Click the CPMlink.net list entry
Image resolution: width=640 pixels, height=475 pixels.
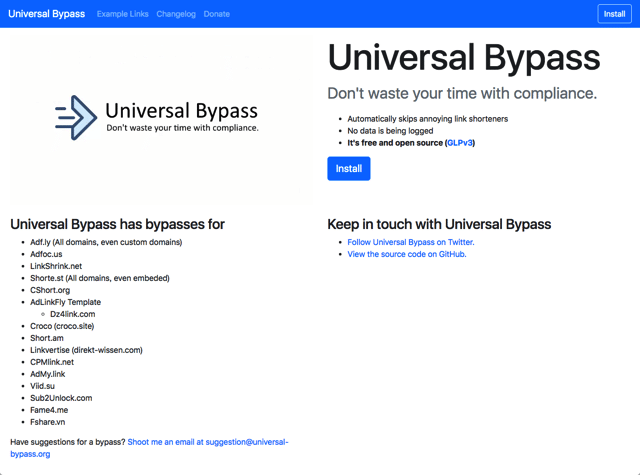(52, 362)
